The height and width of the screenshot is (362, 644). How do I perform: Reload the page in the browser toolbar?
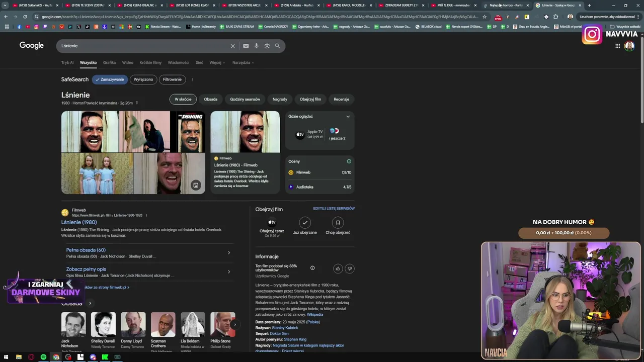[25, 17]
